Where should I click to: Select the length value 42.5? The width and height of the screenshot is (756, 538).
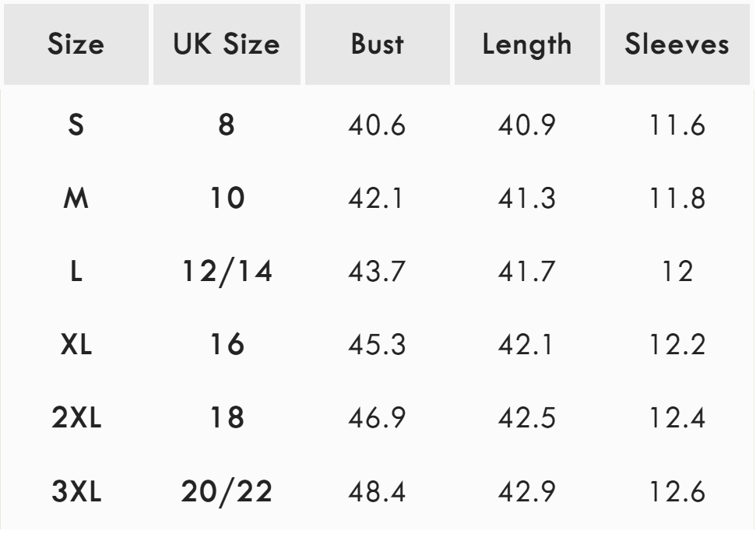(x=527, y=418)
